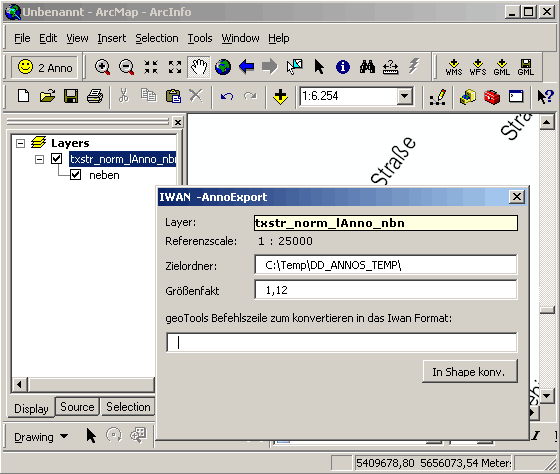Collapse the txstr_norm_lAnno_nbn layer node
The width and height of the screenshot is (560, 474).
pos(40,159)
